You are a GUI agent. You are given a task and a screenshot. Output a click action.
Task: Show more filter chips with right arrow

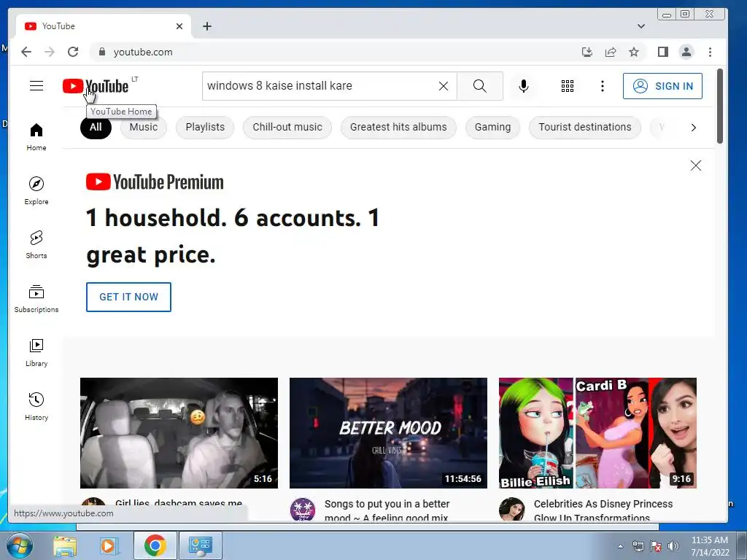point(694,128)
